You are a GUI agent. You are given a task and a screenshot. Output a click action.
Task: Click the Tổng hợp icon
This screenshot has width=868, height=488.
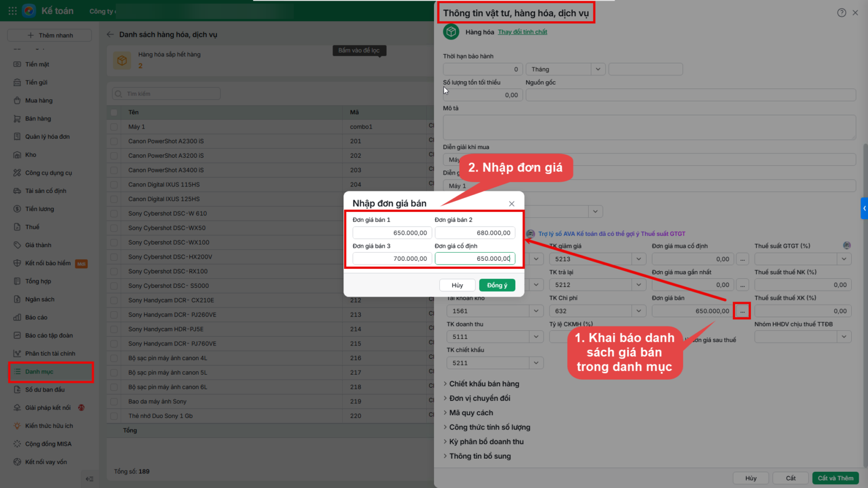[17, 281]
